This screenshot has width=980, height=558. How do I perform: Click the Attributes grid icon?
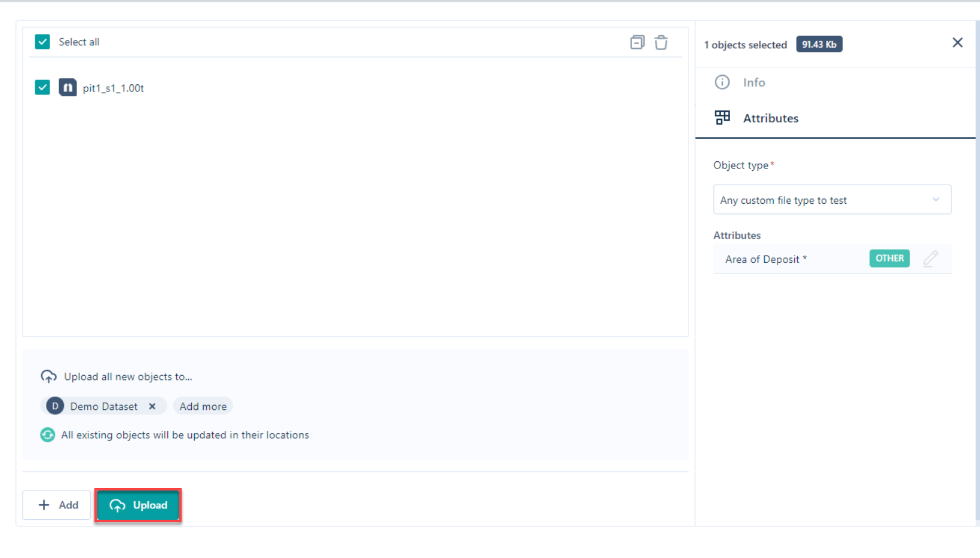pyautogui.click(x=722, y=118)
